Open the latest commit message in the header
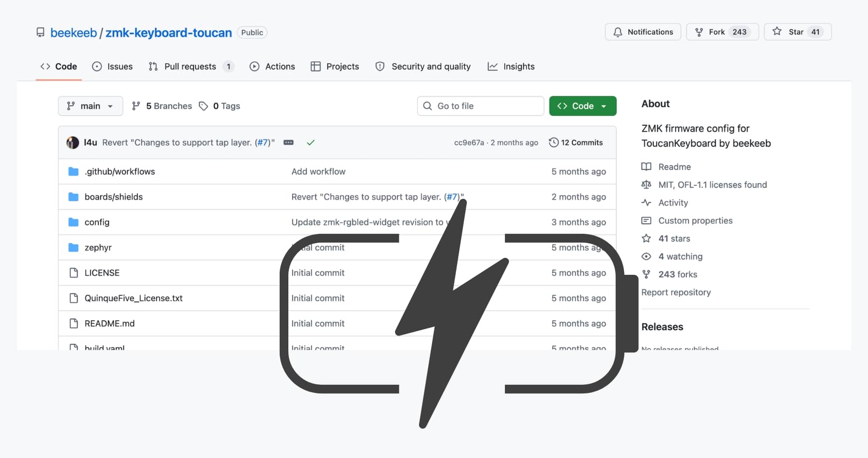868x458 pixels. click(x=189, y=143)
